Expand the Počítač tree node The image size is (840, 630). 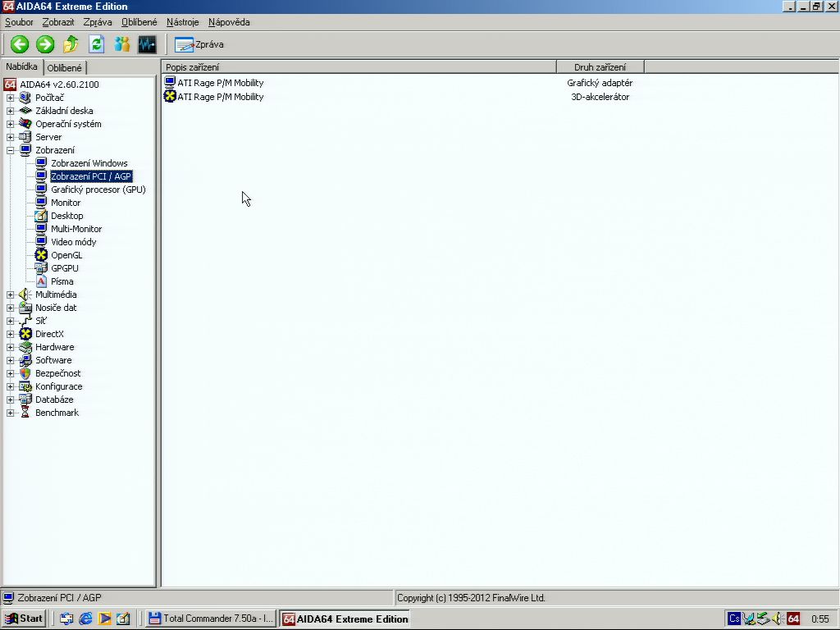(10, 98)
